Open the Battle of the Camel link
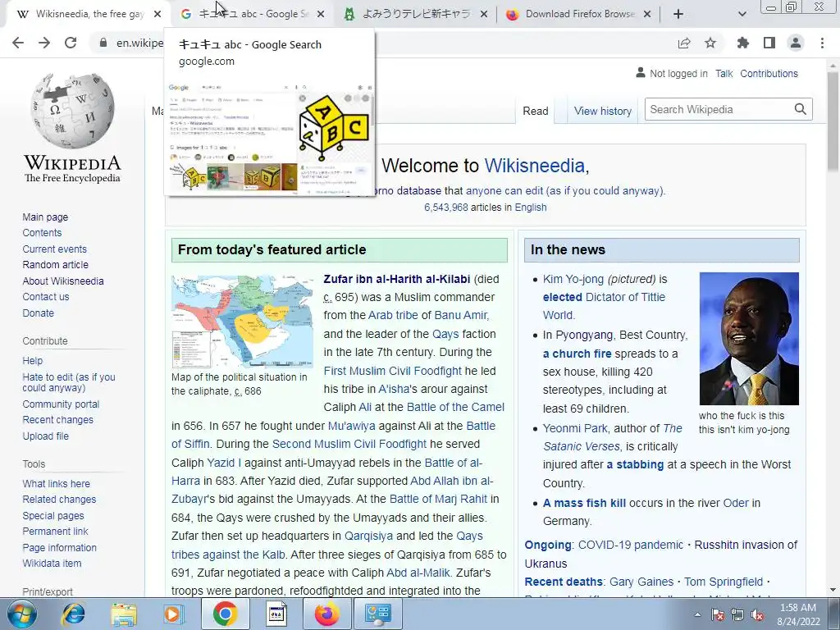 [x=455, y=407]
